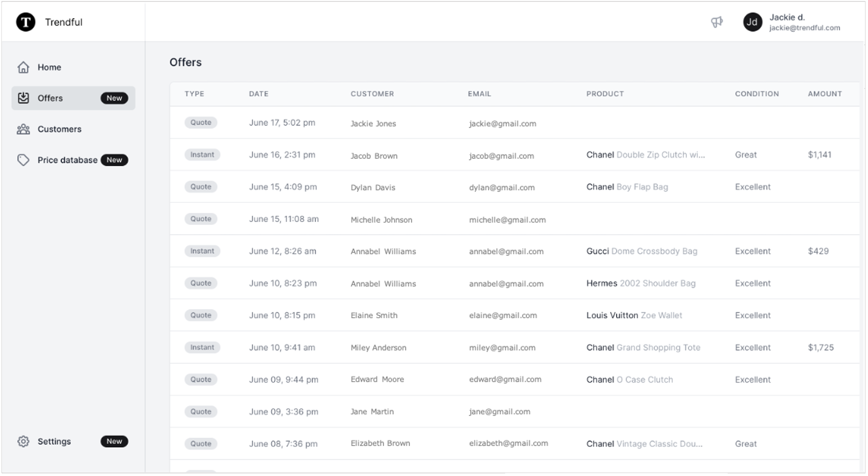
Task: Click the Jd user avatar
Action: (752, 22)
